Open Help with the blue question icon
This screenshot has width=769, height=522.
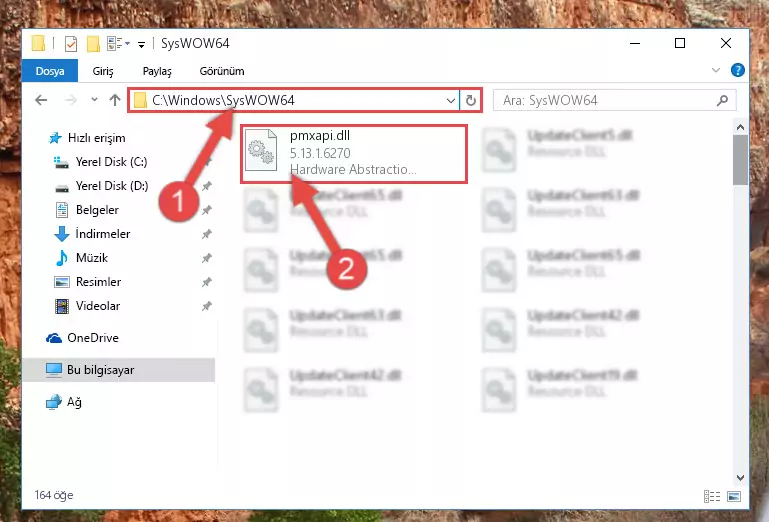click(x=737, y=70)
